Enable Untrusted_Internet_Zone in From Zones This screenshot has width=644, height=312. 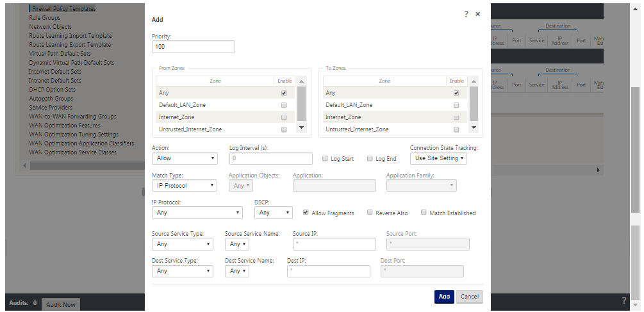click(x=284, y=129)
